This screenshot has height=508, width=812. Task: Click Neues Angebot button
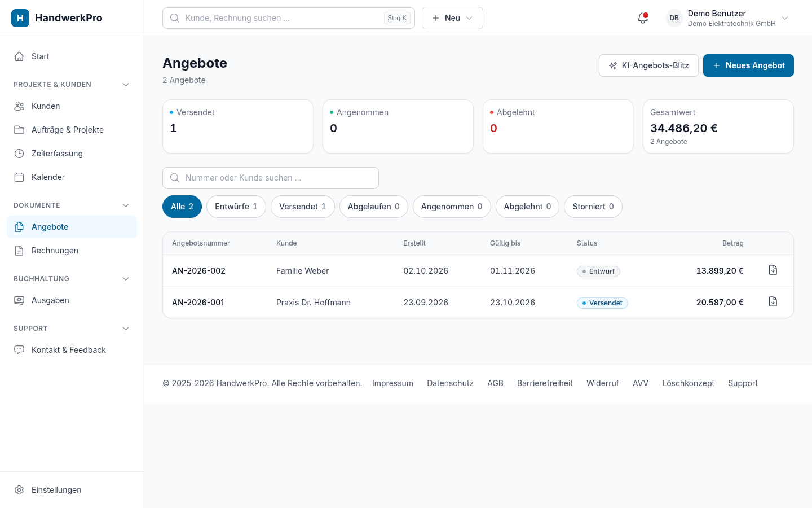point(748,65)
